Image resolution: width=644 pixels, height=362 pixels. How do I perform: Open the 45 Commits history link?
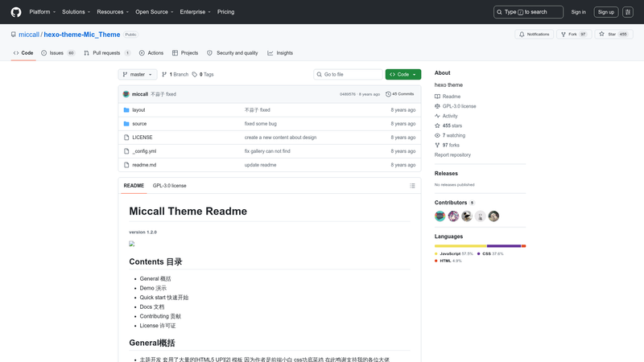[399, 94]
